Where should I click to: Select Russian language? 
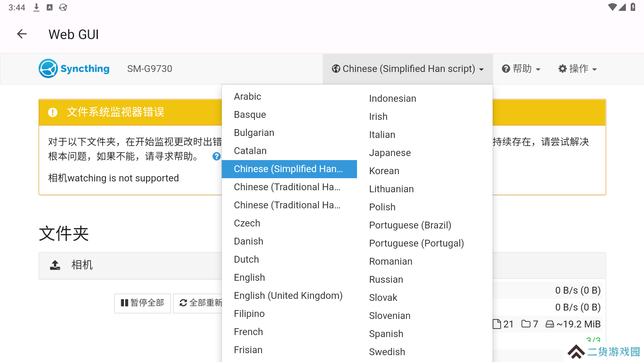coord(424,280)
